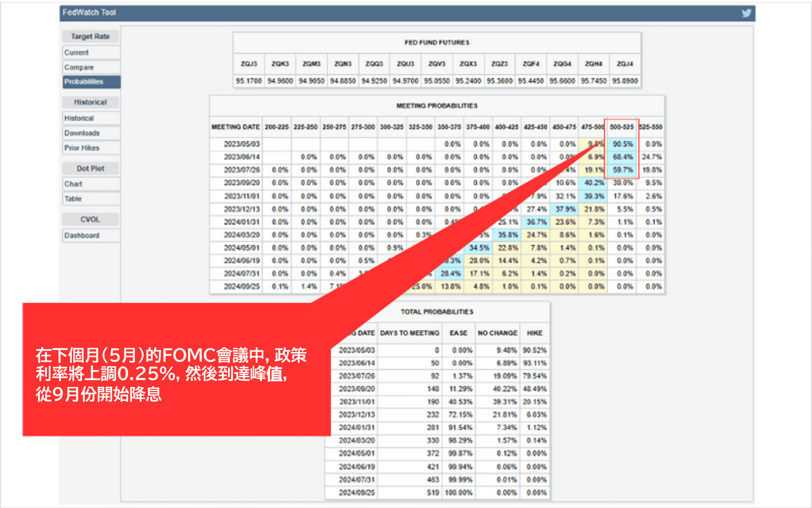Click the CVOL section header
The width and height of the screenshot is (812, 508).
point(90,219)
